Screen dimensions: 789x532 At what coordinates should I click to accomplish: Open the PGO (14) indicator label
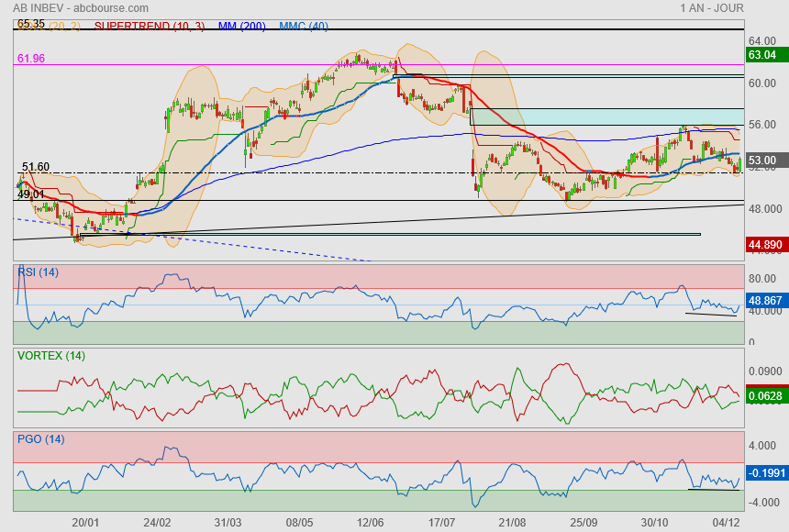tap(40, 438)
